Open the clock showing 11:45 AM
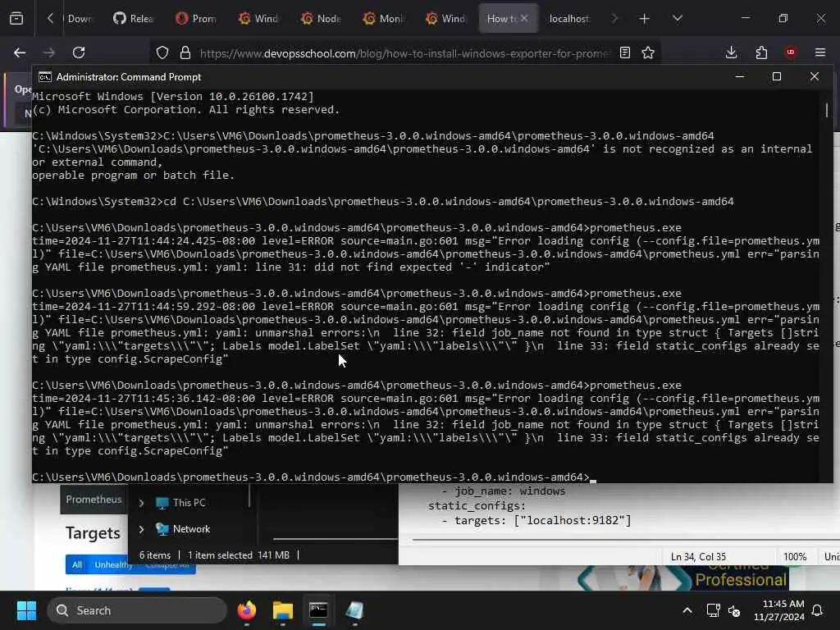The image size is (840, 630). click(779, 610)
